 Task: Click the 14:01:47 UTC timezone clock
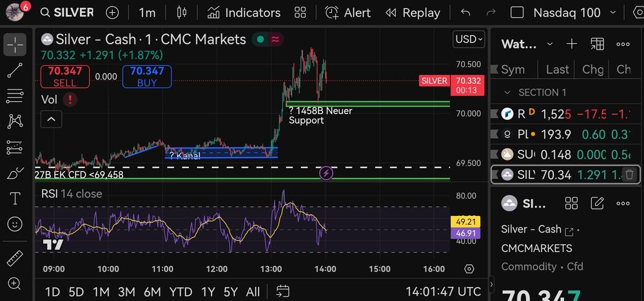tap(443, 292)
